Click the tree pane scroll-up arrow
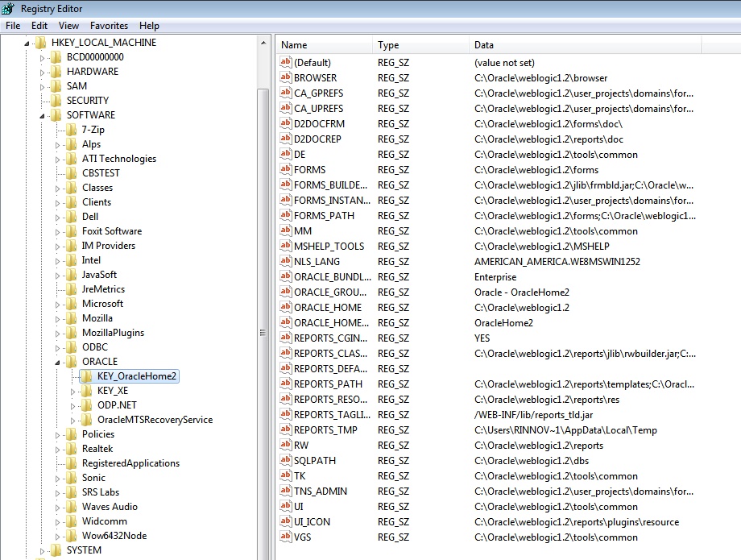 coord(263,43)
